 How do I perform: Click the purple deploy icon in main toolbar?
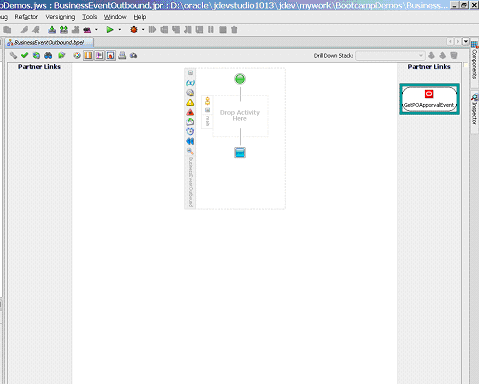[87, 30]
